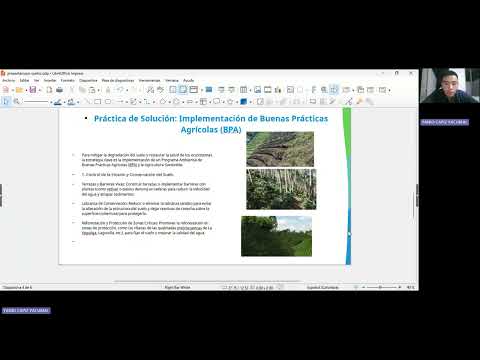480x360 pixels.
Task: Click the status bar zoom slider
Action: tap(381, 287)
